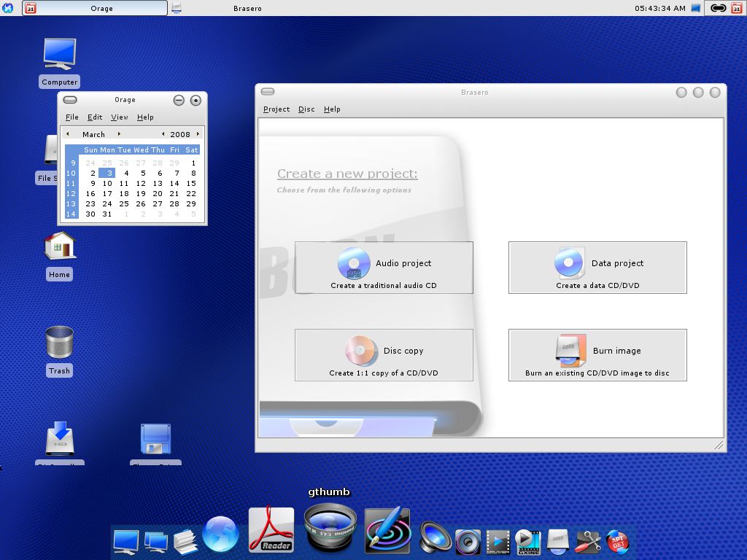Go to previous year before 2008 in Orage
The width and height of the screenshot is (747, 560).
pyautogui.click(x=163, y=134)
